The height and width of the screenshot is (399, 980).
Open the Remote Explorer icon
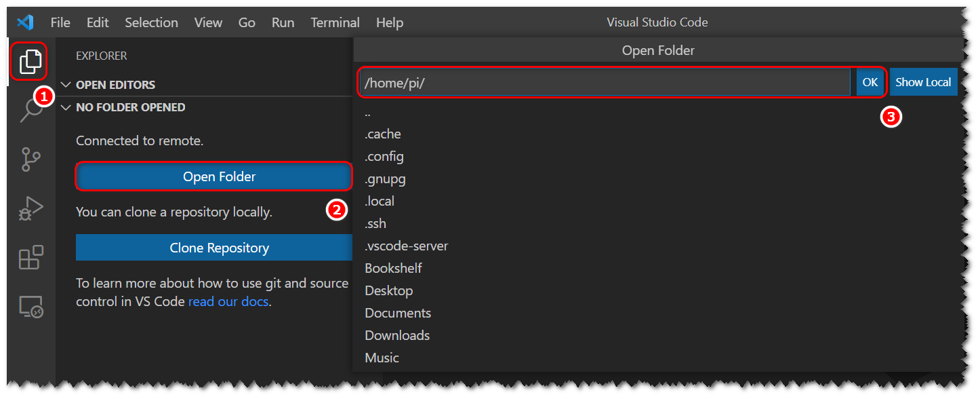(x=30, y=307)
